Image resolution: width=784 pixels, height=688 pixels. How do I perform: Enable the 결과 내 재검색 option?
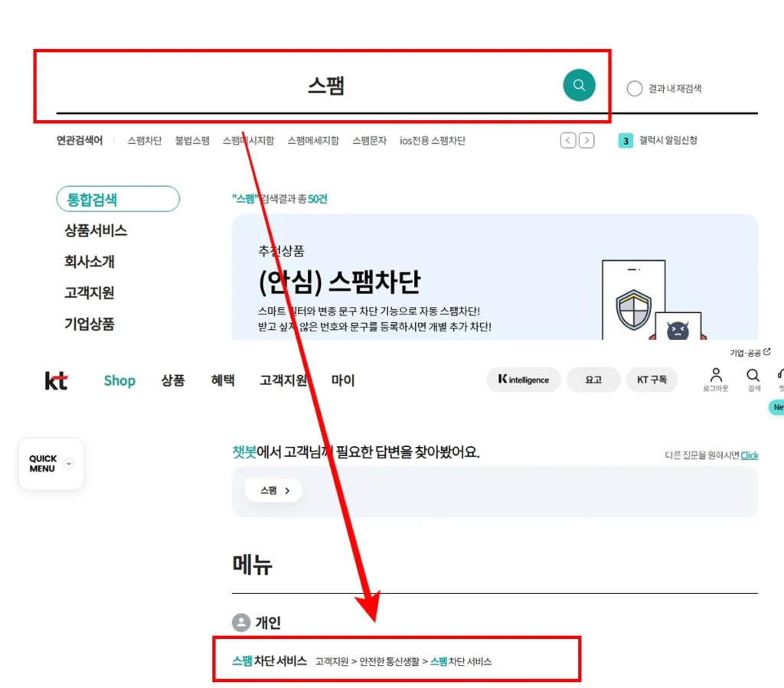pyautogui.click(x=635, y=88)
